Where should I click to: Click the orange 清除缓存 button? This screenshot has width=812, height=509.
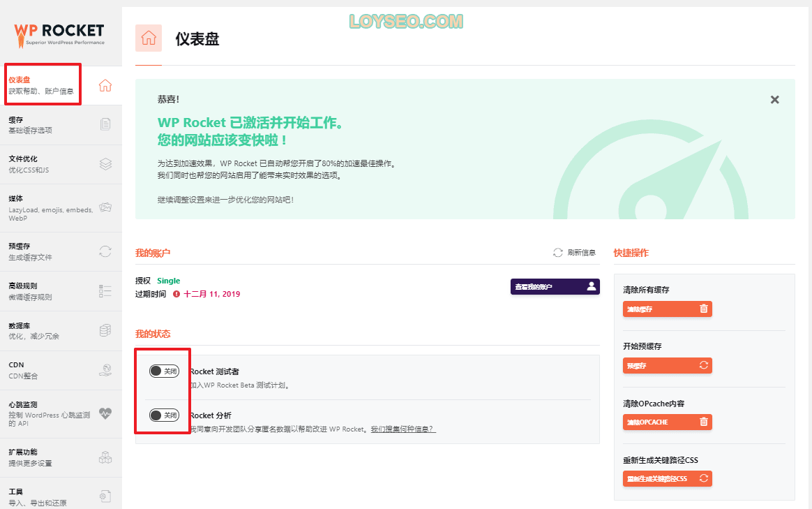coord(667,309)
